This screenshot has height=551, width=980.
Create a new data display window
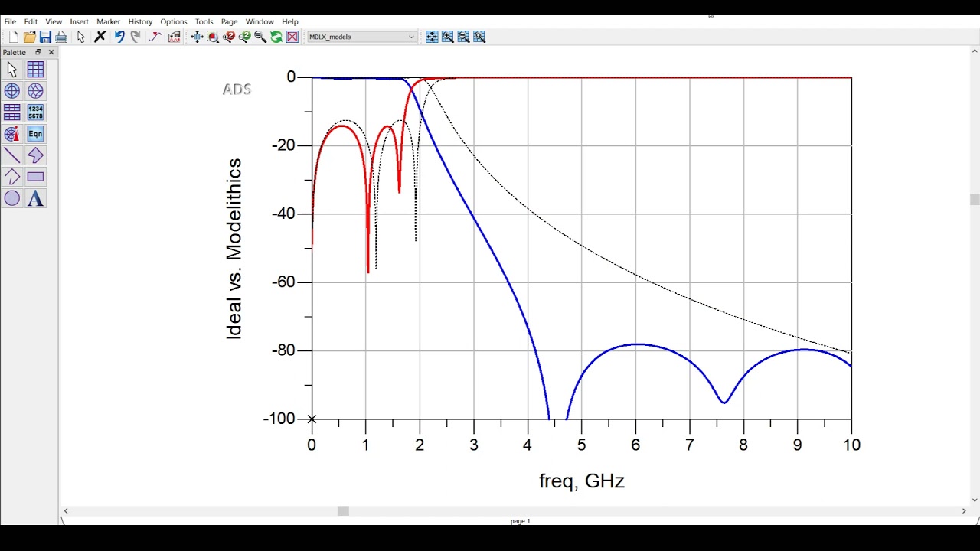tap(13, 37)
